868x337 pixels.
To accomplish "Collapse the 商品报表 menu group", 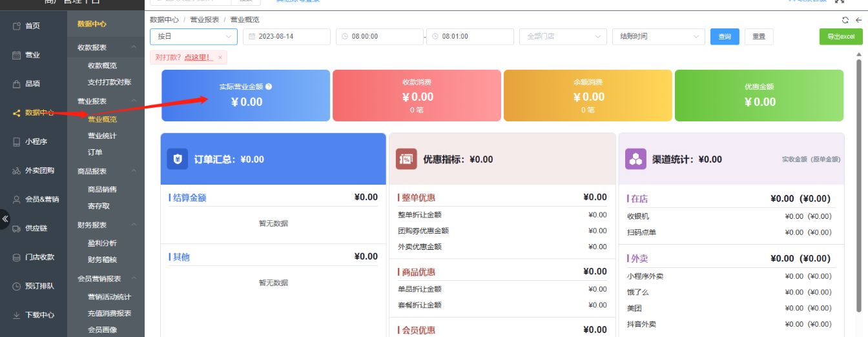I will click(x=106, y=171).
